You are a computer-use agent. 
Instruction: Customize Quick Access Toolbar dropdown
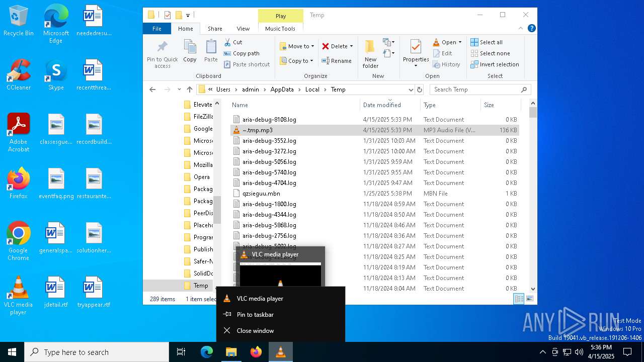point(188,15)
